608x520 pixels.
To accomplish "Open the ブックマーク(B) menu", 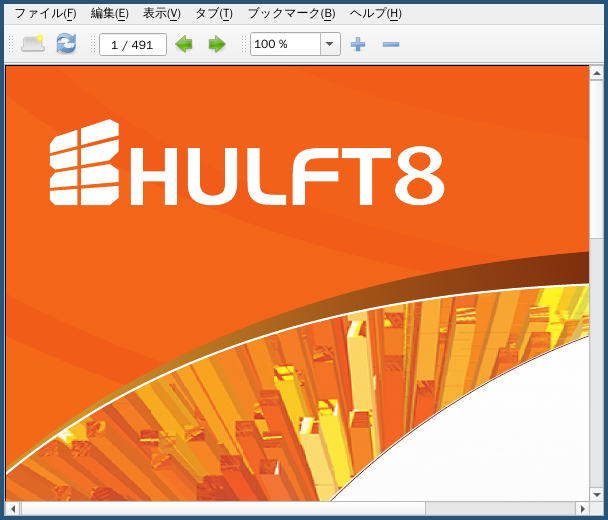I will (291, 14).
